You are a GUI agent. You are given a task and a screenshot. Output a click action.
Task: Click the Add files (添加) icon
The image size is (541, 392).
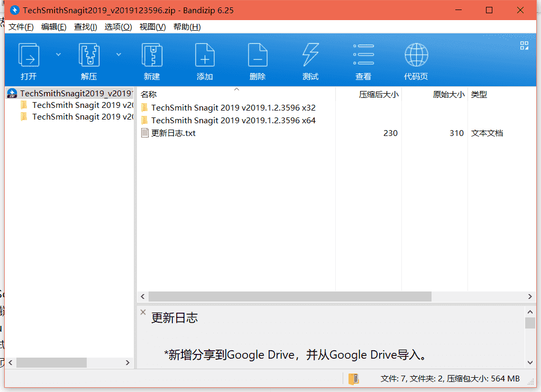[x=205, y=55]
